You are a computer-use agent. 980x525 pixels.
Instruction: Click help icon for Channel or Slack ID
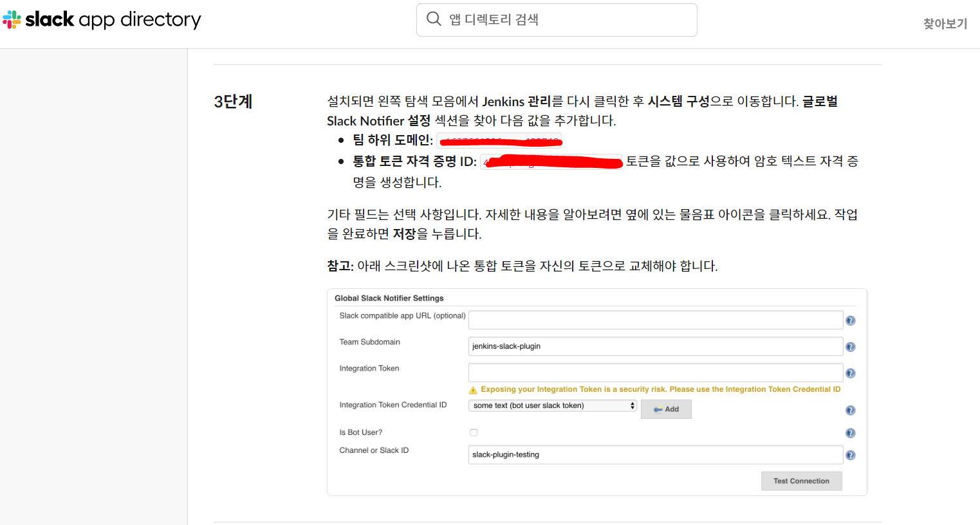coord(850,455)
